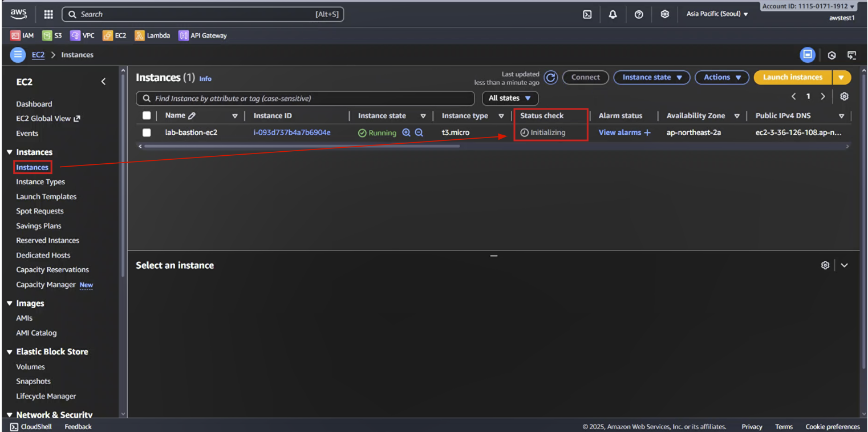Go to next page of instances
The height and width of the screenshot is (432, 868).
coord(822,96)
